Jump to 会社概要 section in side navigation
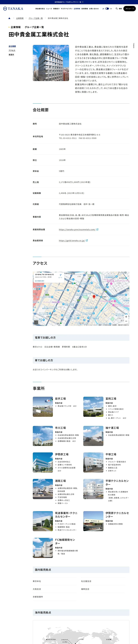The height and width of the screenshot is (644, 138). coord(12,46)
